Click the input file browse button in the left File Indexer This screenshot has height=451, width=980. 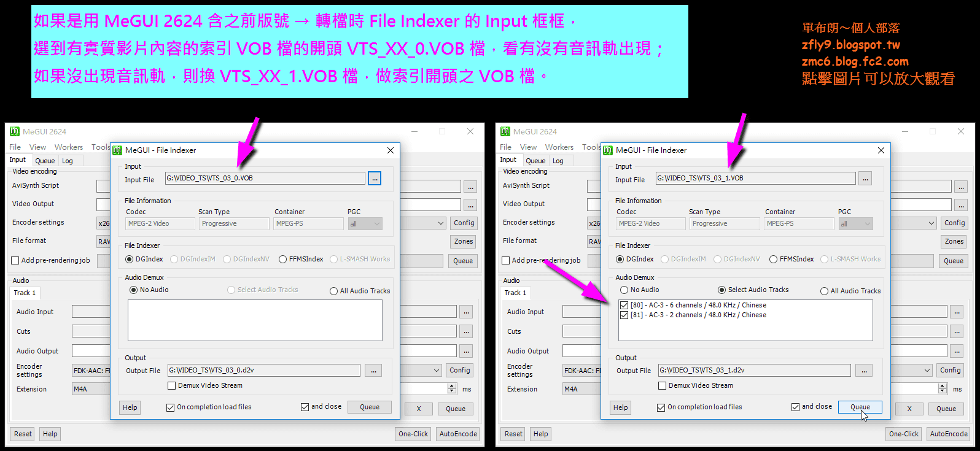[x=375, y=179]
